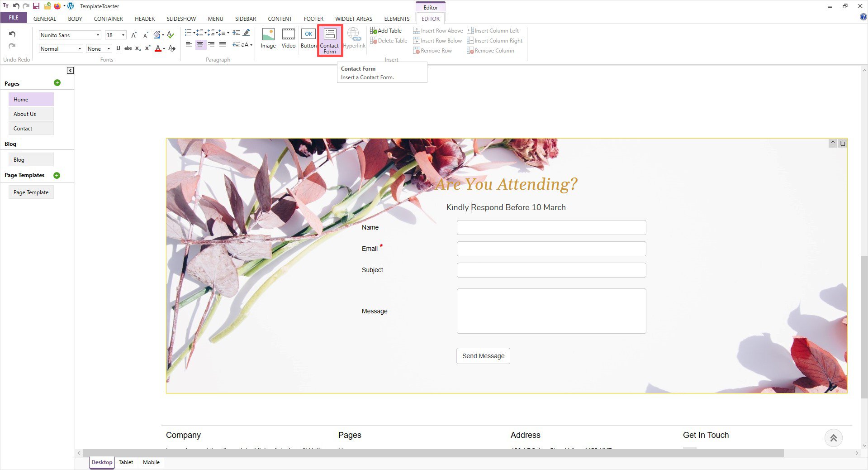This screenshot has height=470, width=868.
Task: Insert a Contact Form from the ribbon
Action: point(330,40)
